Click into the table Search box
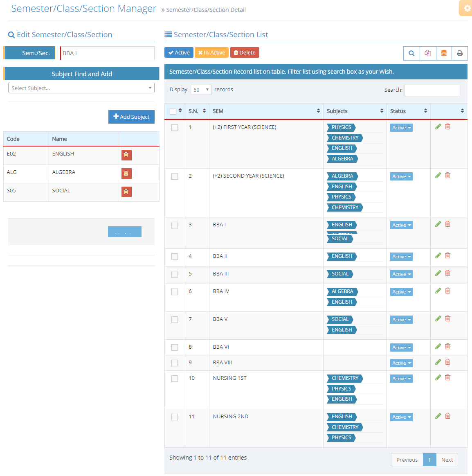Image resolution: width=472 pixels, height=476 pixels. 432,90
